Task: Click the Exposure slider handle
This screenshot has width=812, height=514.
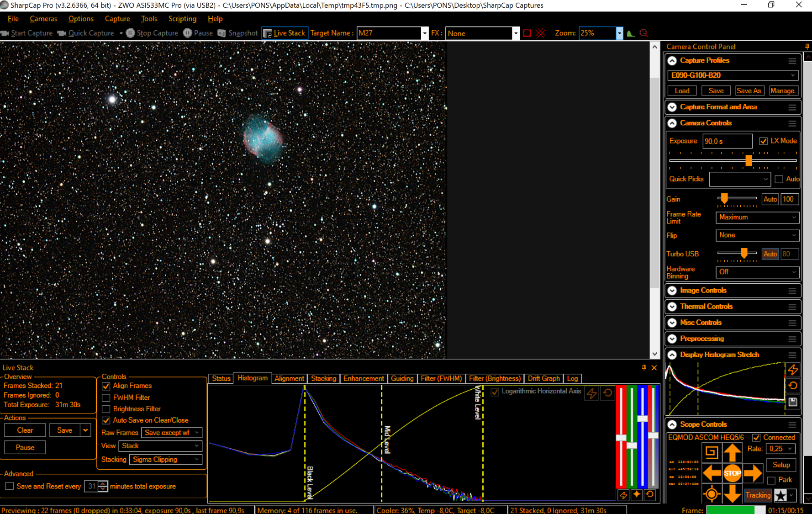Action: click(749, 160)
